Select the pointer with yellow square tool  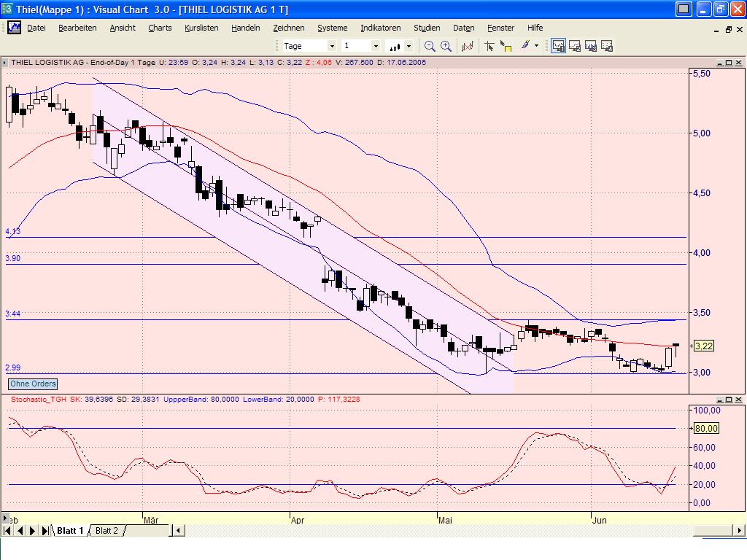coord(506,46)
